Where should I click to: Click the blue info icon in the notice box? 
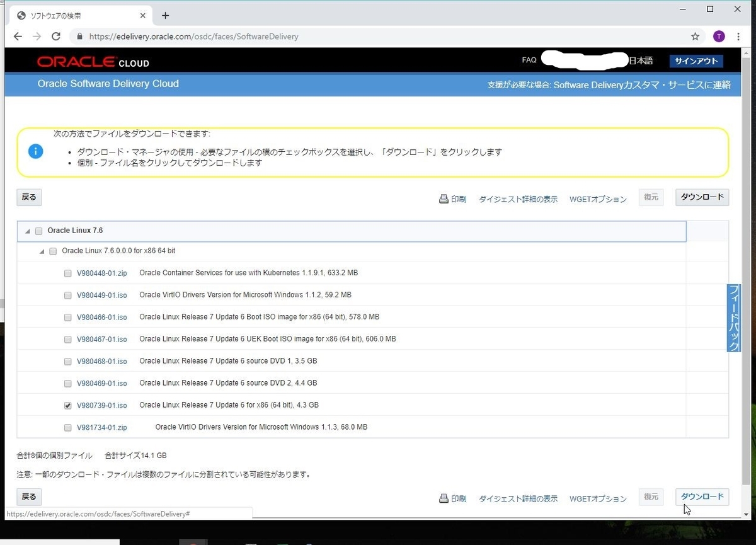(x=35, y=151)
